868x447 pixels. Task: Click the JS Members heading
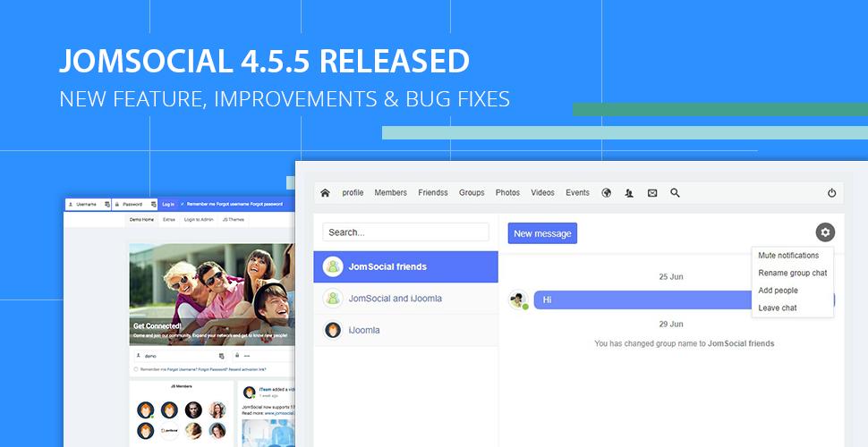pyautogui.click(x=182, y=386)
